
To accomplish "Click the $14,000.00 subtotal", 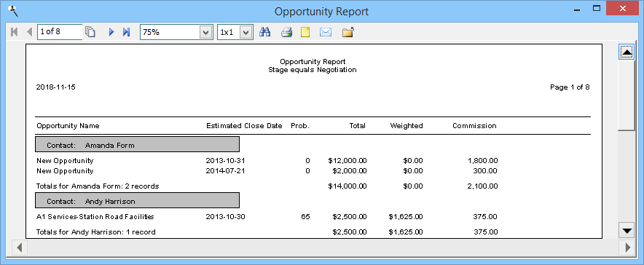I will click(347, 186).
